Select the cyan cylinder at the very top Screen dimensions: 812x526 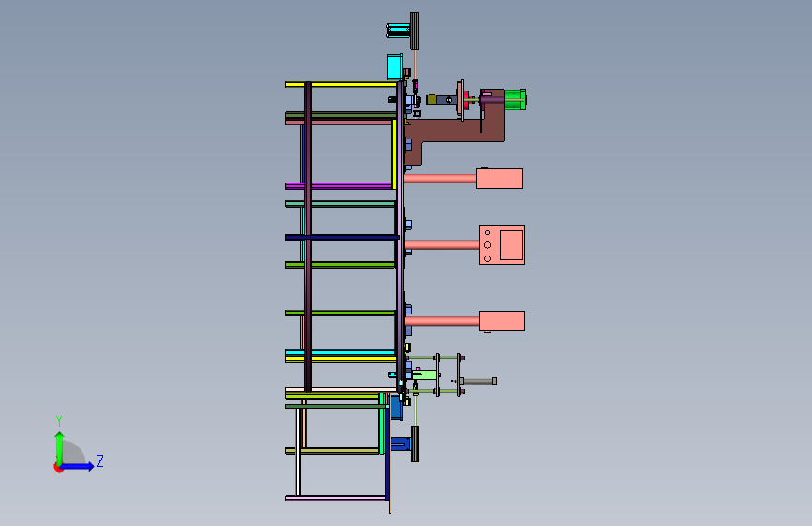[x=398, y=31]
